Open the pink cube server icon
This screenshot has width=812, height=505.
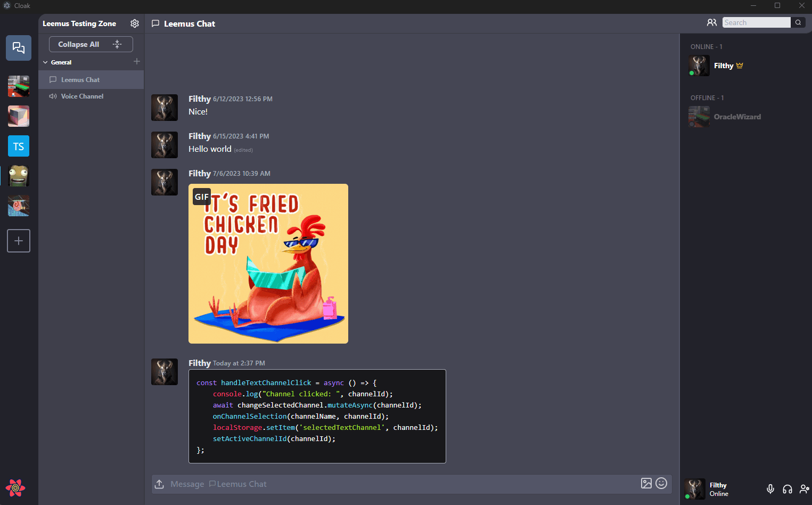(x=19, y=116)
